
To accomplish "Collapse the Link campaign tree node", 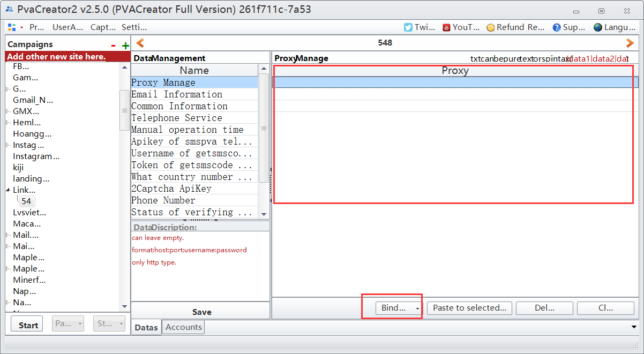I will point(8,190).
